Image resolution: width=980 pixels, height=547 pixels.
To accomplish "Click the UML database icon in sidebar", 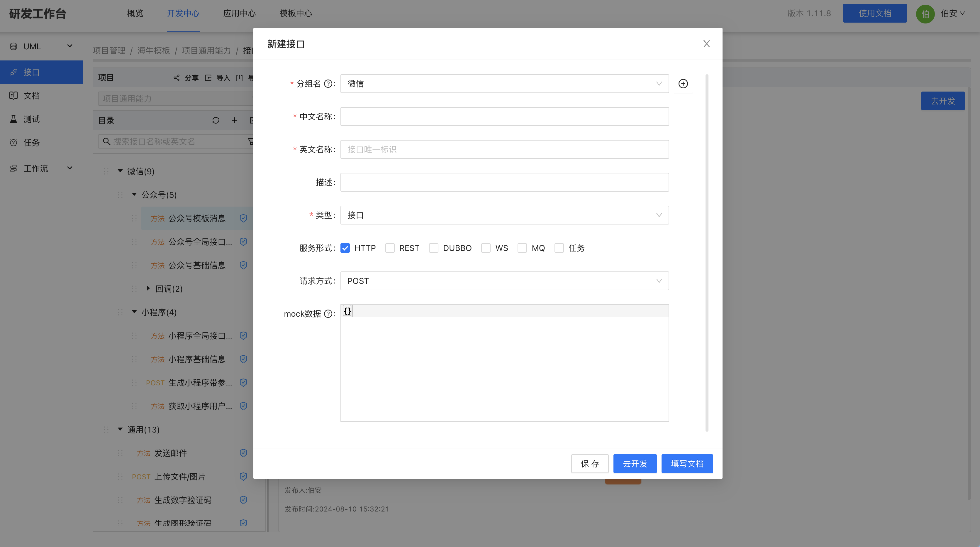I will coord(13,46).
